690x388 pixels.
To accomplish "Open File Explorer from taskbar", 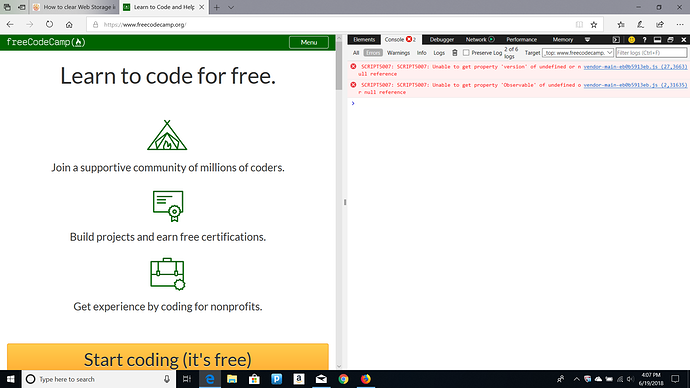I will tap(232, 379).
